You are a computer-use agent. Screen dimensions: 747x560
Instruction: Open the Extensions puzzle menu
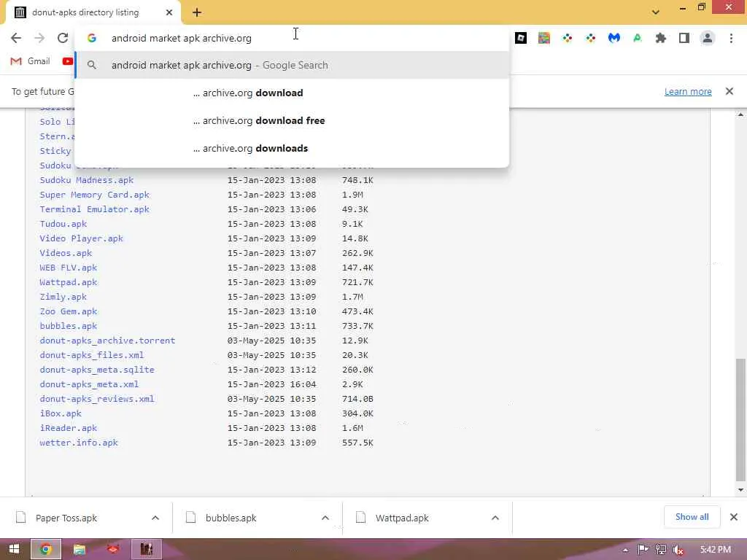tap(661, 38)
